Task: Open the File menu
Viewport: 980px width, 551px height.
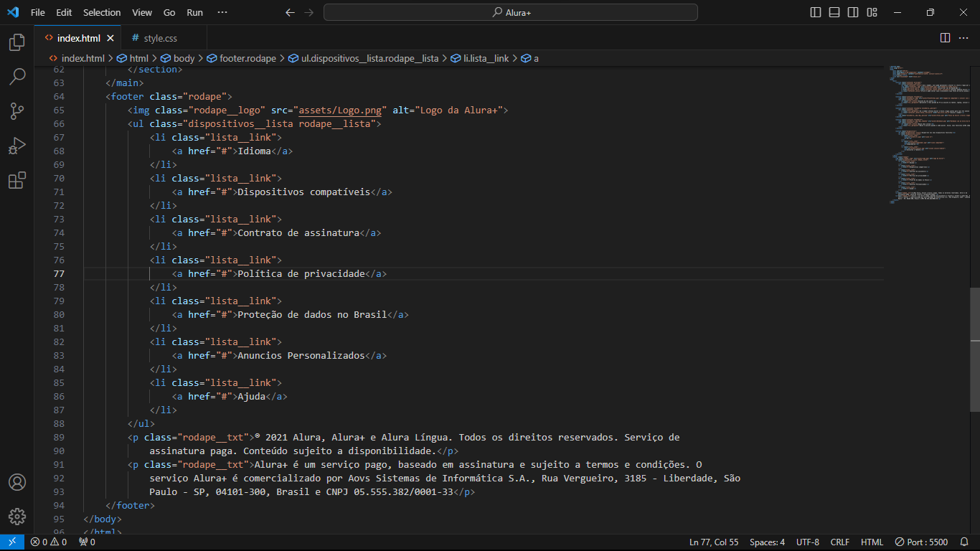Action: [38, 12]
